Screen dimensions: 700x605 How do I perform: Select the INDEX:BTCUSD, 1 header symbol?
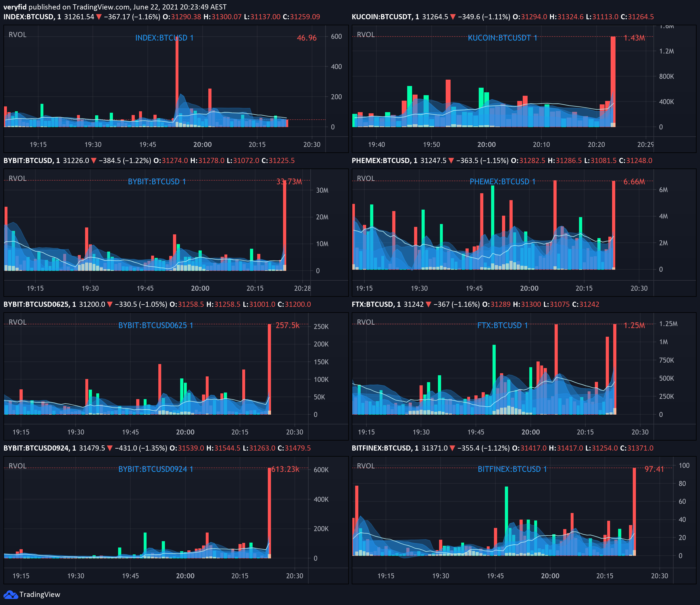pyautogui.click(x=32, y=17)
